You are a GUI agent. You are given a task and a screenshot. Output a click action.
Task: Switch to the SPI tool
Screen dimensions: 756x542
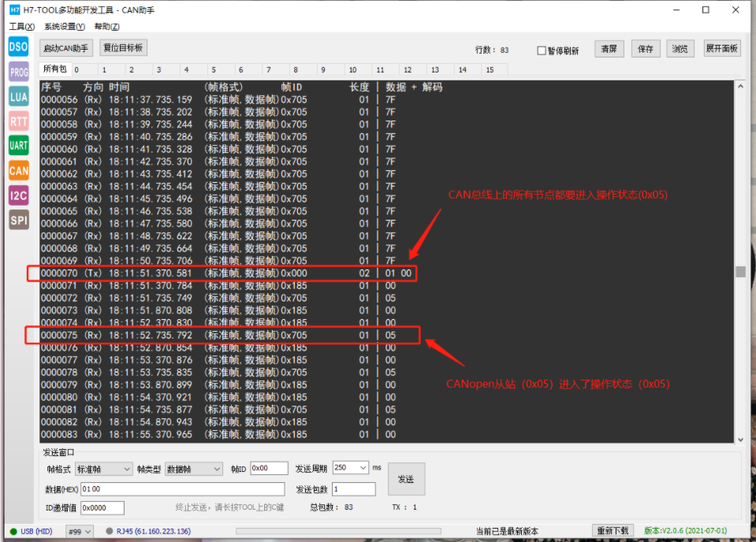tap(17, 220)
